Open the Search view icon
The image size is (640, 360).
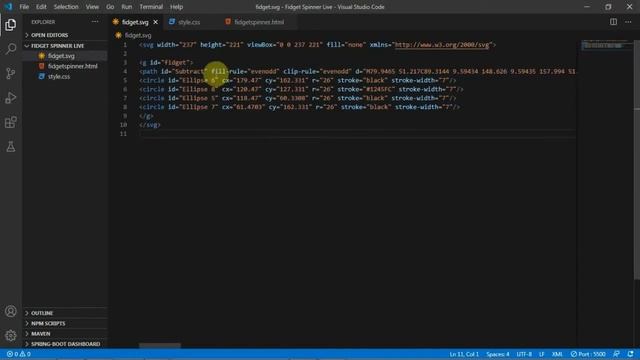click(x=11, y=49)
